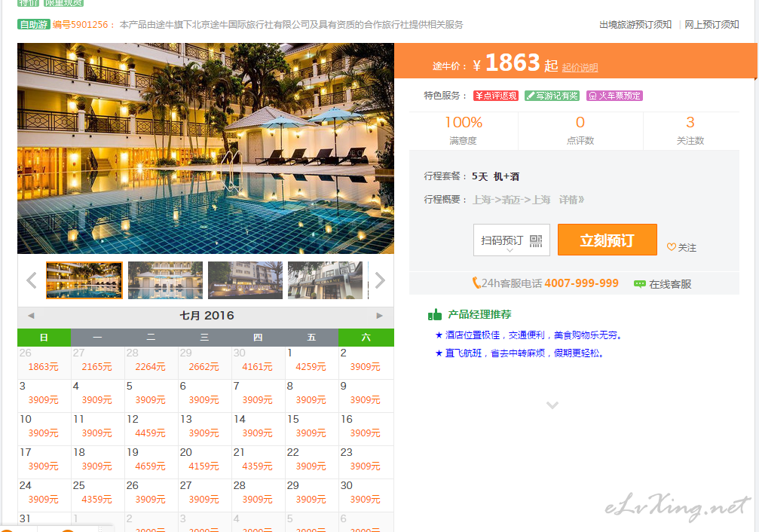Select the first pool night thumbnail

[x=84, y=280]
